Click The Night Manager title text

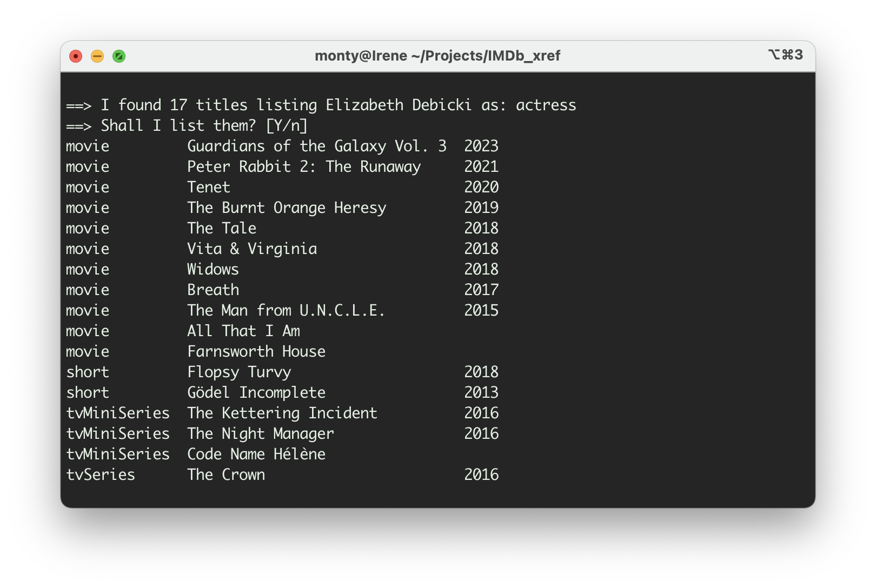[261, 433]
